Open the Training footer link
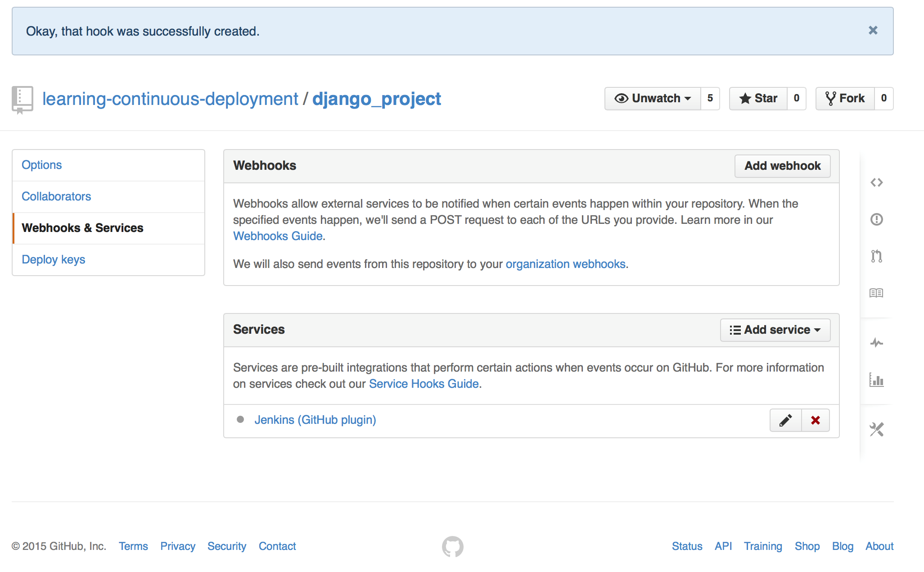Screen dimensions: 924x572 [x=763, y=546]
